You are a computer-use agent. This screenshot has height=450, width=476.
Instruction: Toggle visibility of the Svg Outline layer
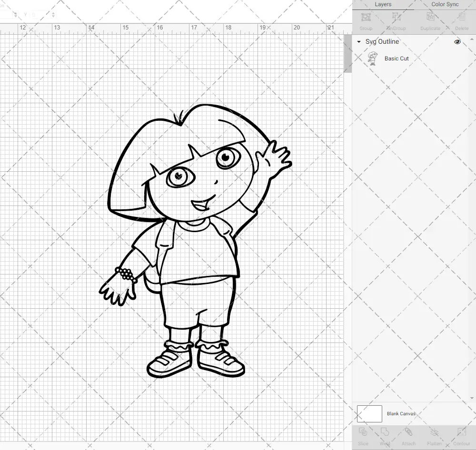pyautogui.click(x=457, y=41)
